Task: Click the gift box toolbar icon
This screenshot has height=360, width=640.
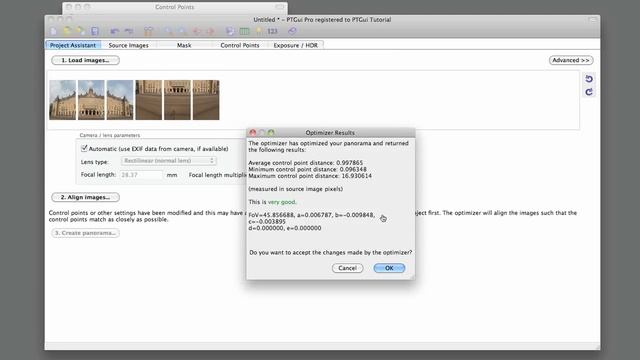Action: click(x=148, y=31)
